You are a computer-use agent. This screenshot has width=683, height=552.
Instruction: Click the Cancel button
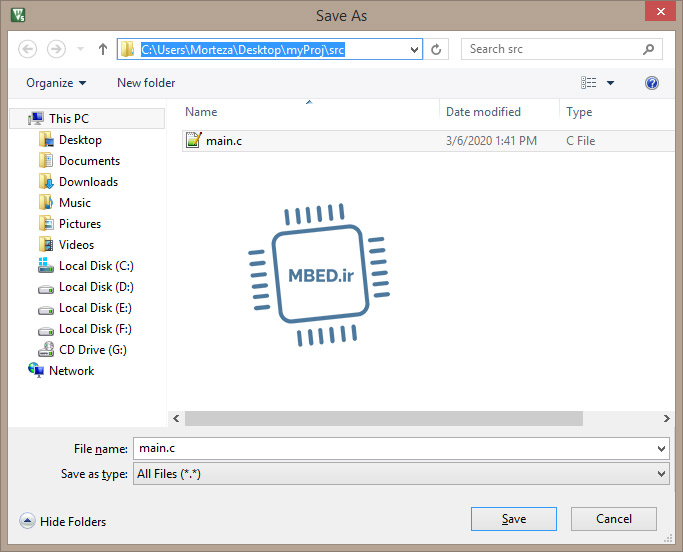[x=614, y=519]
